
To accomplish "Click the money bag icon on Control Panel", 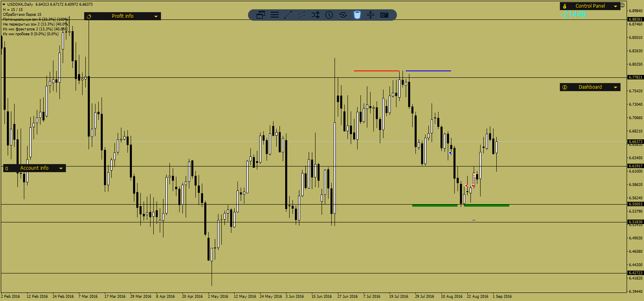I will click(x=565, y=6).
